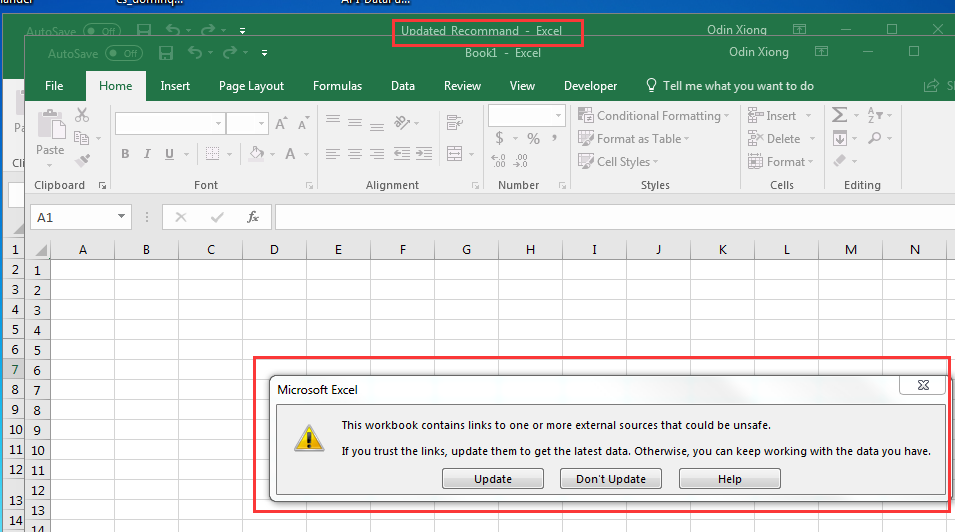Screen dimensions: 955x532
Task: Open the font name dropdown
Action: (218, 124)
